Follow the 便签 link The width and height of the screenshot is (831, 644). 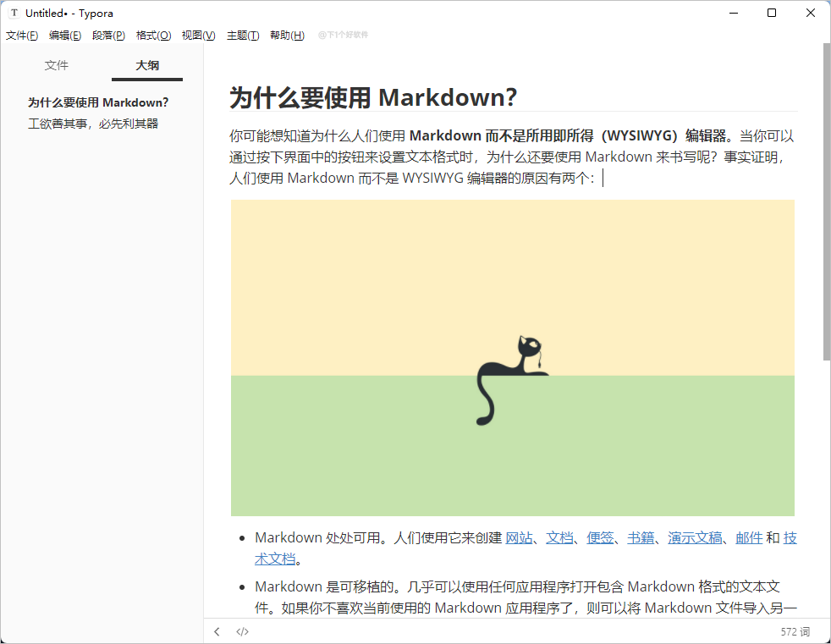pos(600,537)
